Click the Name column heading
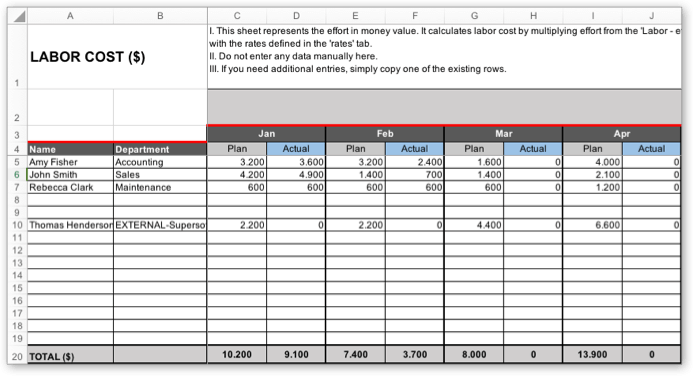Image resolution: width=695 pixels, height=376 pixels. click(70, 149)
